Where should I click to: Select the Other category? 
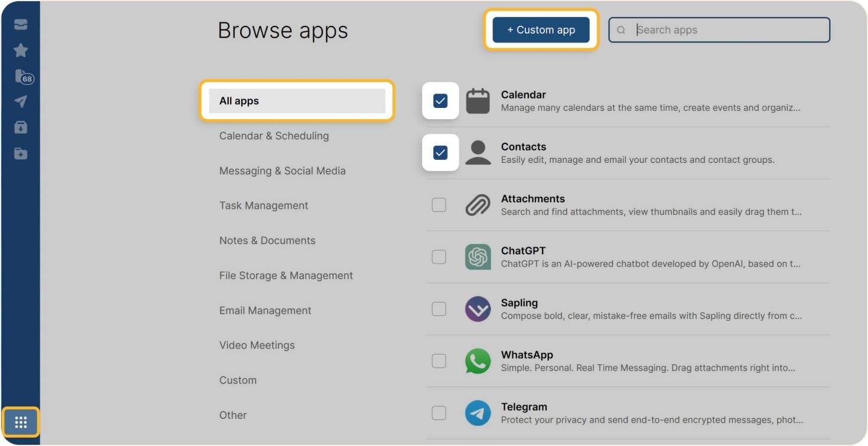[233, 415]
